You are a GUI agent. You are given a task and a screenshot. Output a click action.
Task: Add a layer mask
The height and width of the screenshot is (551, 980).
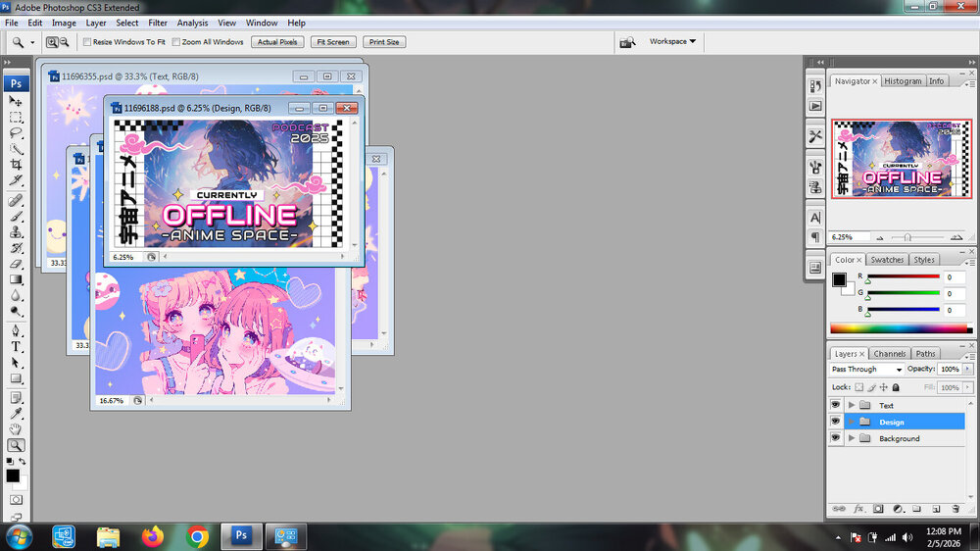click(878, 509)
